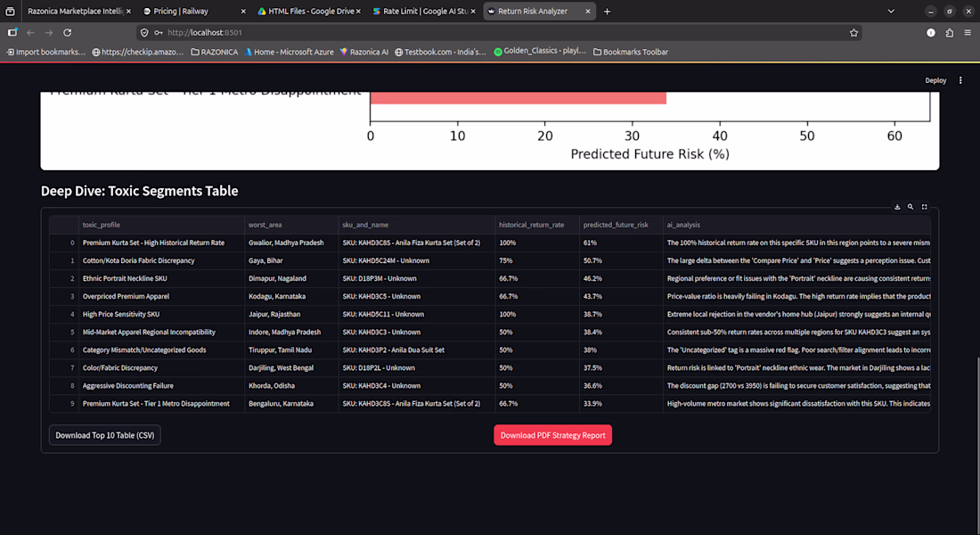The height and width of the screenshot is (535, 980).
Task: Click the browser back arrow
Action: [30, 32]
